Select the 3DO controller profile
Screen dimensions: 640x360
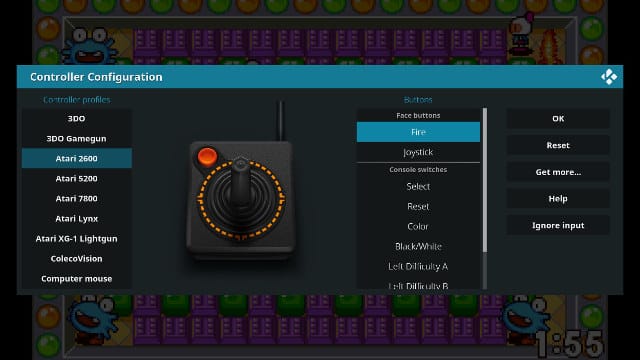pos(77,118)
